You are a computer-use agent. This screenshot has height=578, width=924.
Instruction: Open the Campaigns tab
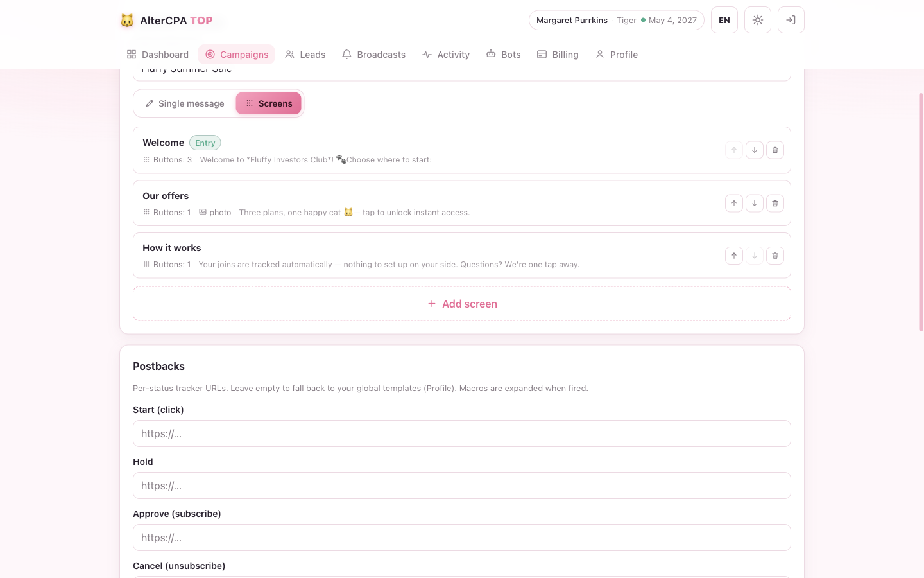pyautogui.click(x=237, y=55)
